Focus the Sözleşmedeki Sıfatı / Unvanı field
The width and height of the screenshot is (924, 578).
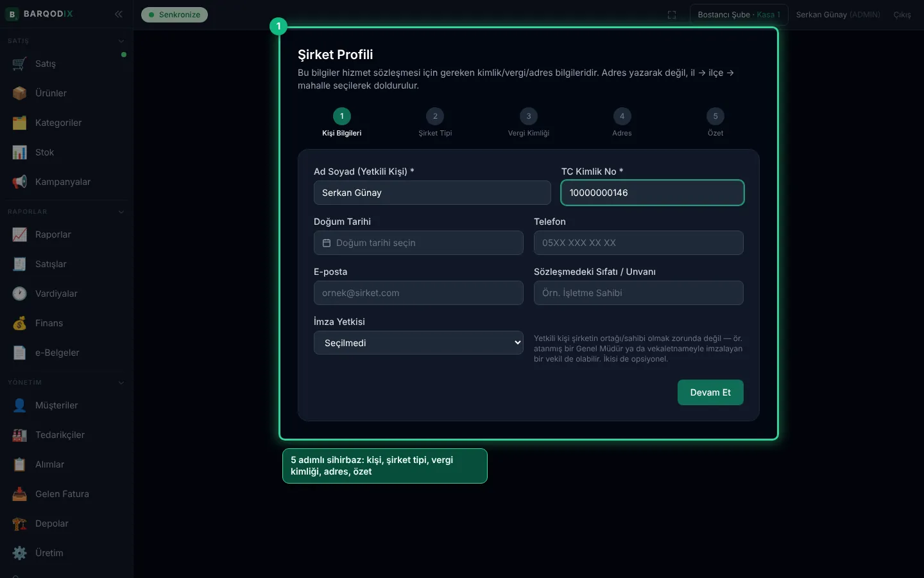[x=638, y=293]
